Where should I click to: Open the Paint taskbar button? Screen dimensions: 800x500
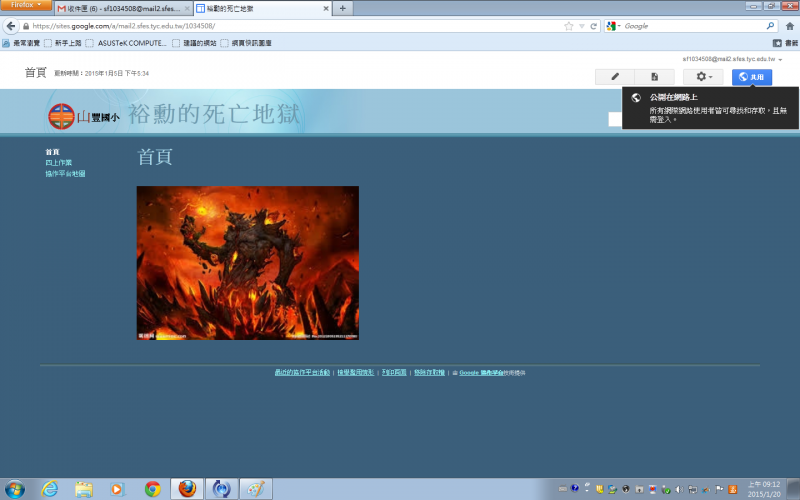(x=256, y=489)
